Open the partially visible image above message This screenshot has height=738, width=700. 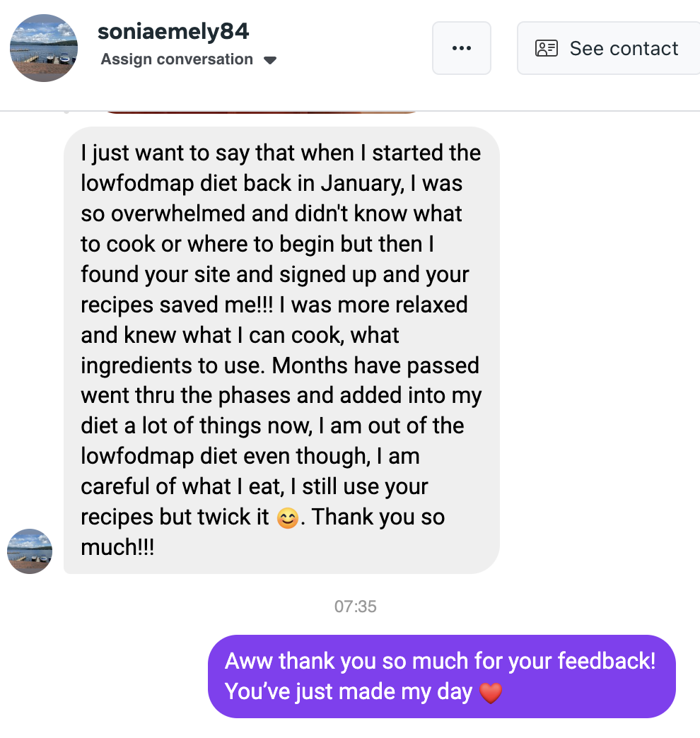262,110
